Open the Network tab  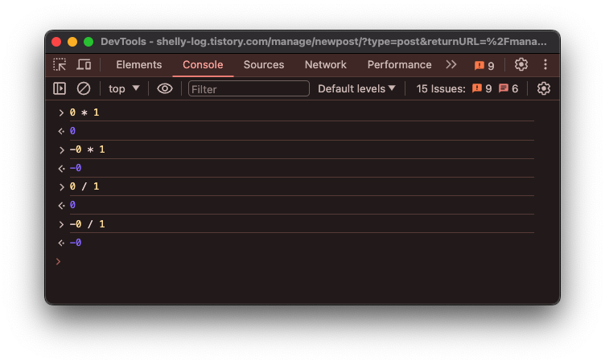326,65
